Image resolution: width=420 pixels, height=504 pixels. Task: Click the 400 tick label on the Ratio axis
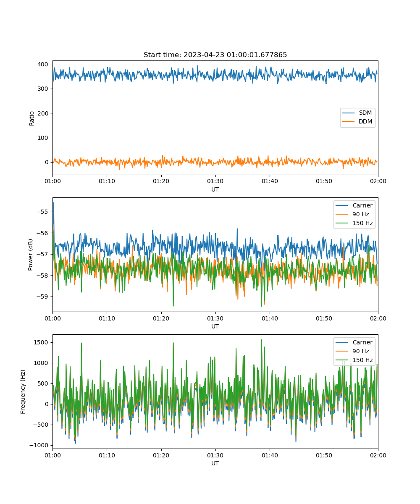pos(44,64)
